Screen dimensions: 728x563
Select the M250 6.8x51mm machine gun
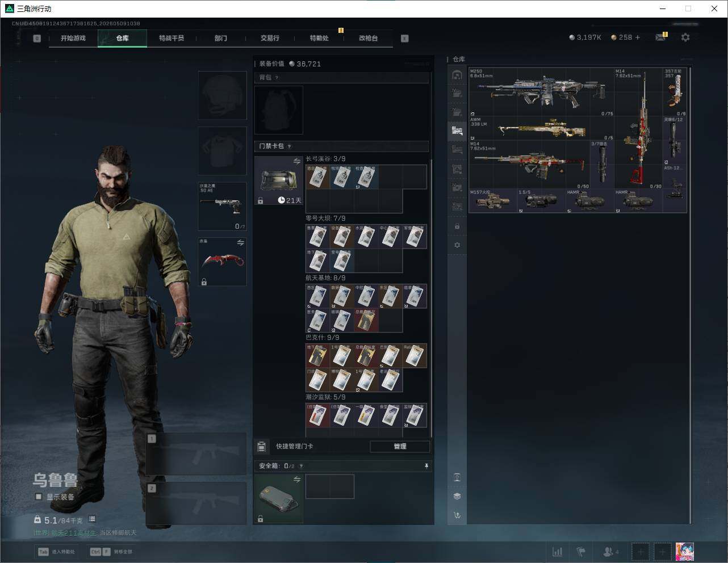541,92
